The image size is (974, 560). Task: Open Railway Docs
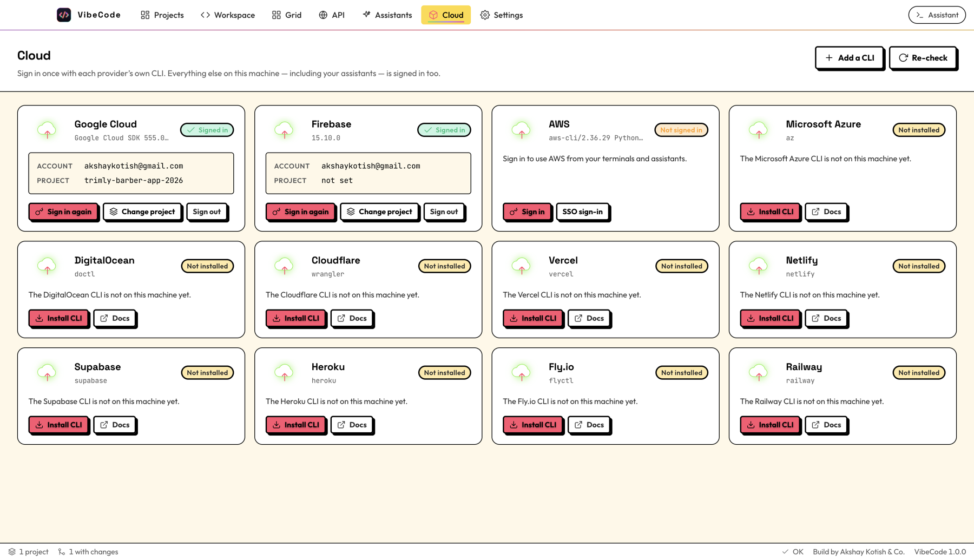(826, 425)
